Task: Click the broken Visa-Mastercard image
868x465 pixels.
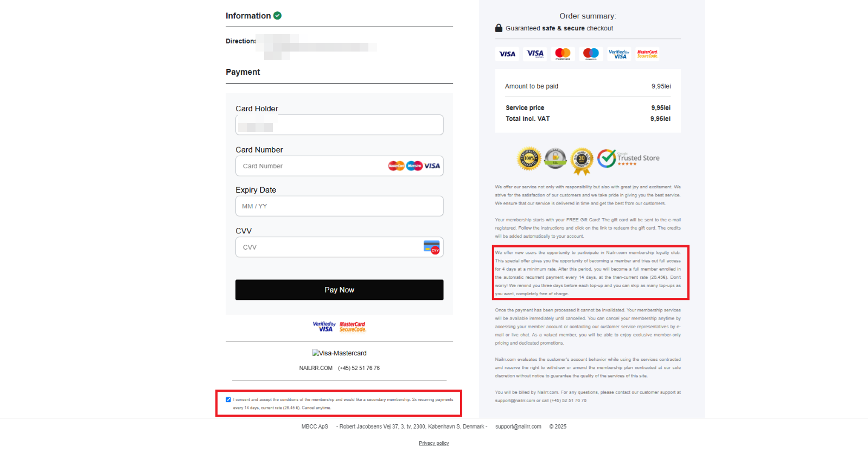Action: point(340,353)
